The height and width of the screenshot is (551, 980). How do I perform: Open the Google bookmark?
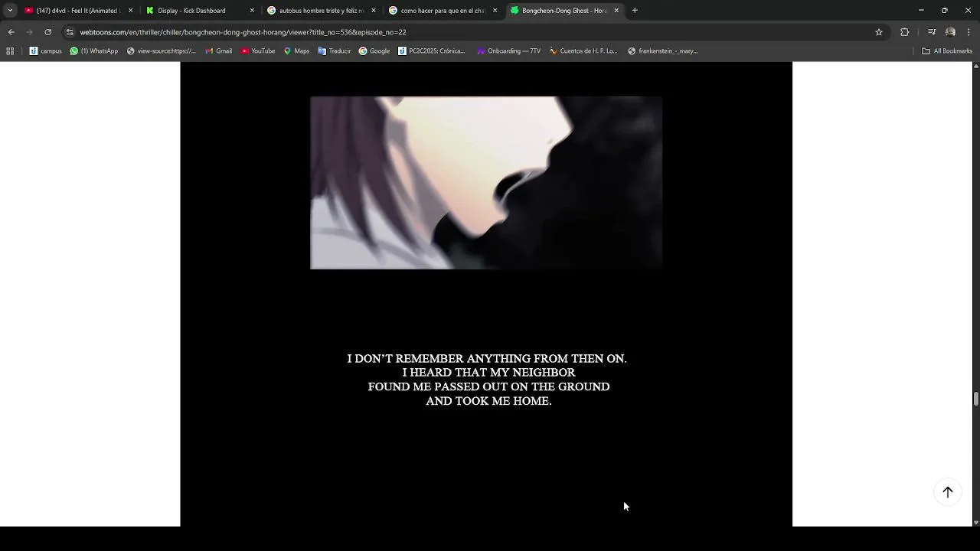[x=374, y=51]
